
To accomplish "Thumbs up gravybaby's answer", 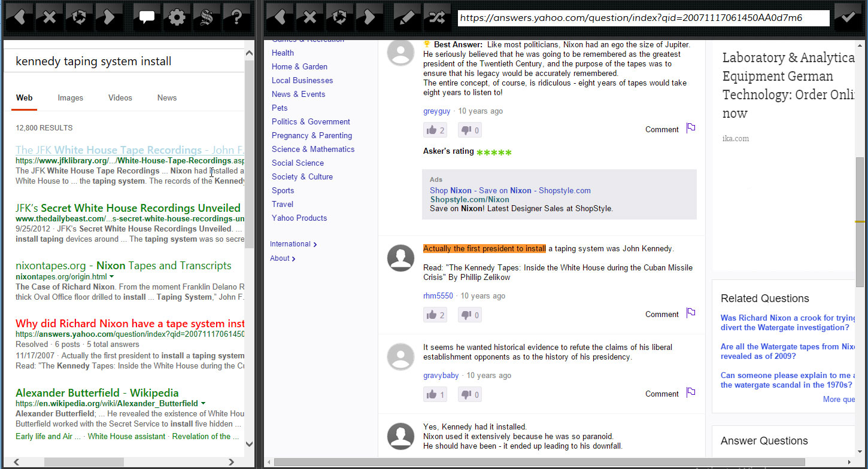I will point(435,394).
